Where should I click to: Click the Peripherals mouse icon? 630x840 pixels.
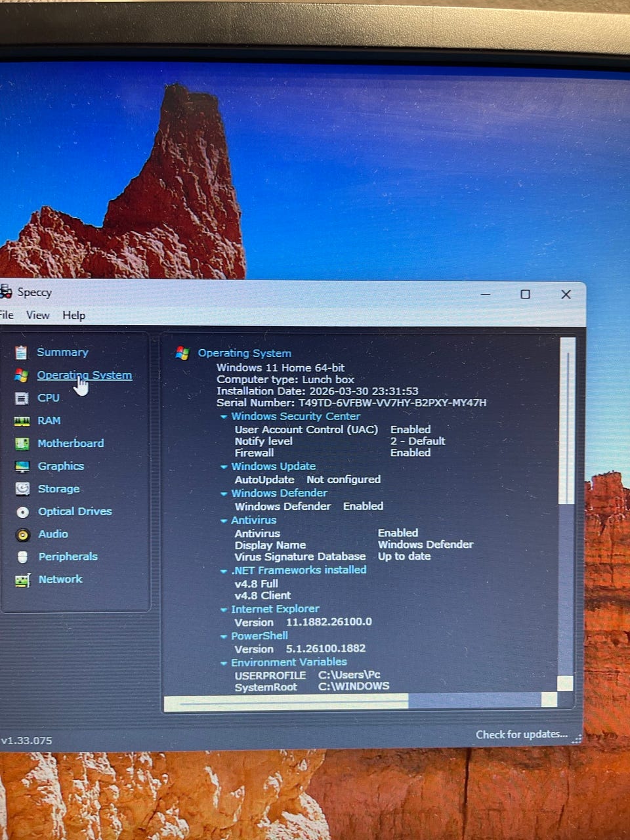(23, 557)
